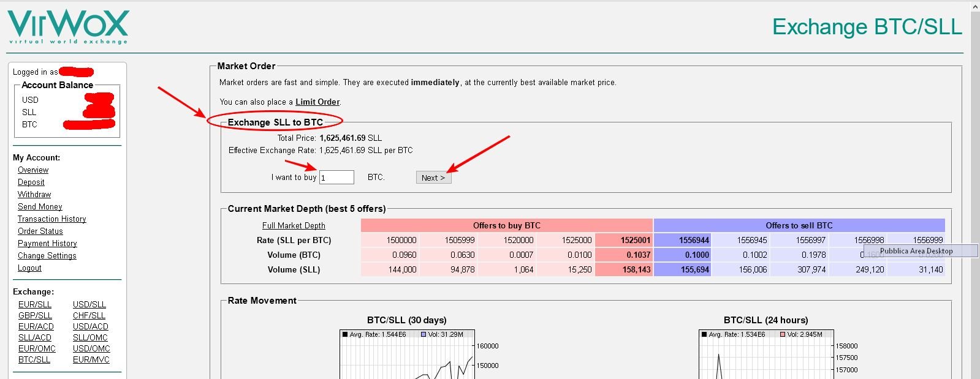Open the SLL/ACD exchange

click(35, 337)
